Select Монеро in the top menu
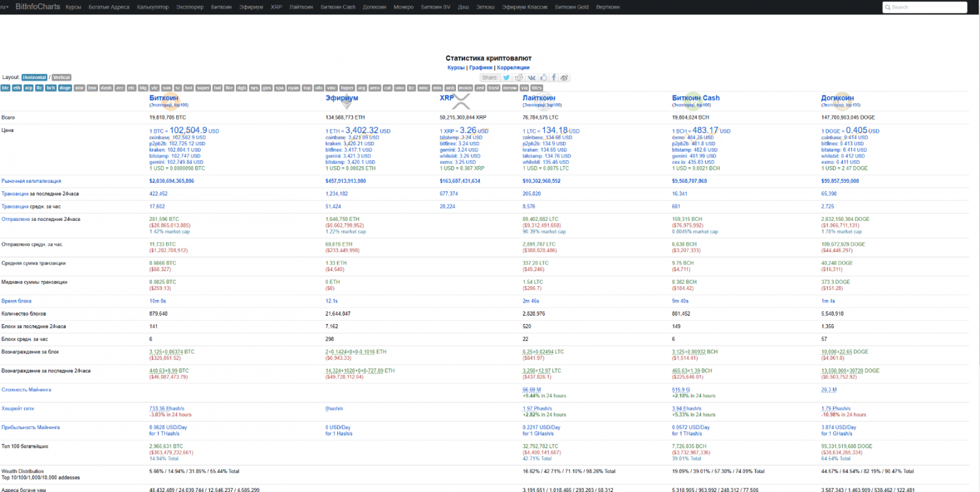This screenshot has width=980, height=492. pos(404,7)
